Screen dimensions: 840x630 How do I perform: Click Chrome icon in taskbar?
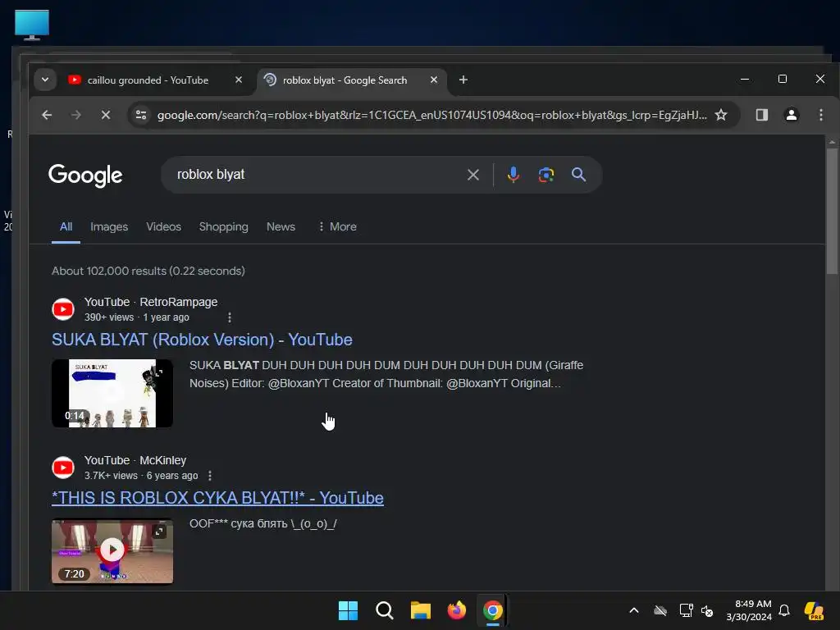pos(493,610)
